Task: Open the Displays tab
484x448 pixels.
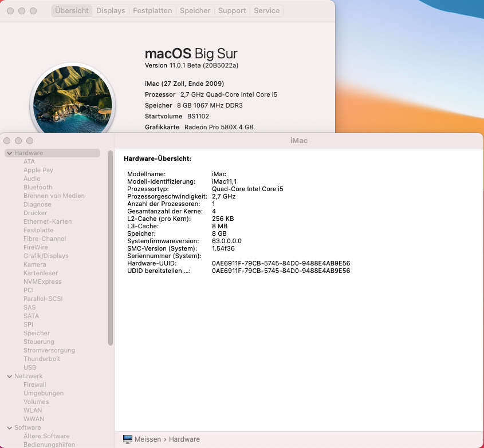Action: [111, 11]
